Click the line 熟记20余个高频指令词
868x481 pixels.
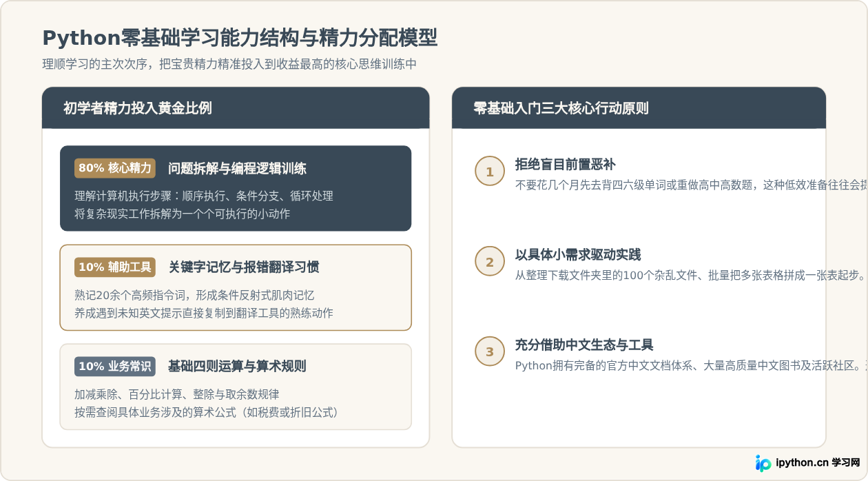[x=194, y=295]
